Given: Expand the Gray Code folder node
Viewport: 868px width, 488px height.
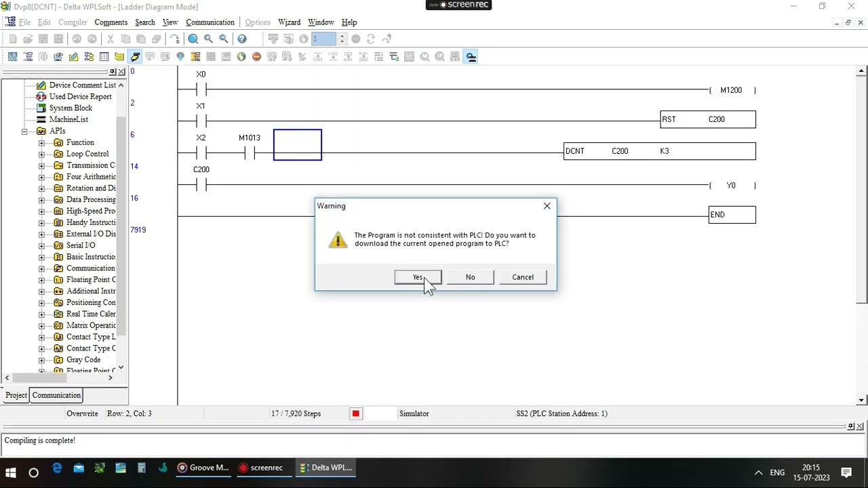Looking at the screenshot, I should coord(41,360).
